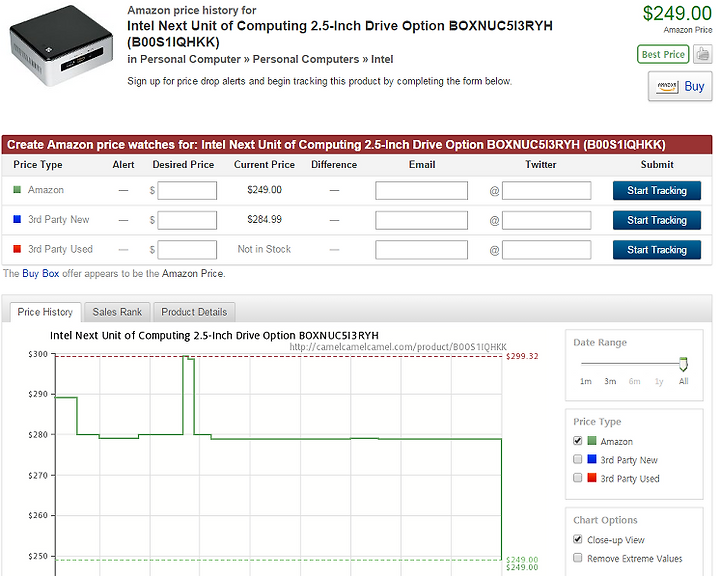The image size is (720, 576).
Task: Click the 3rd Party Used label in the watch table
Action: pos(61,249)
